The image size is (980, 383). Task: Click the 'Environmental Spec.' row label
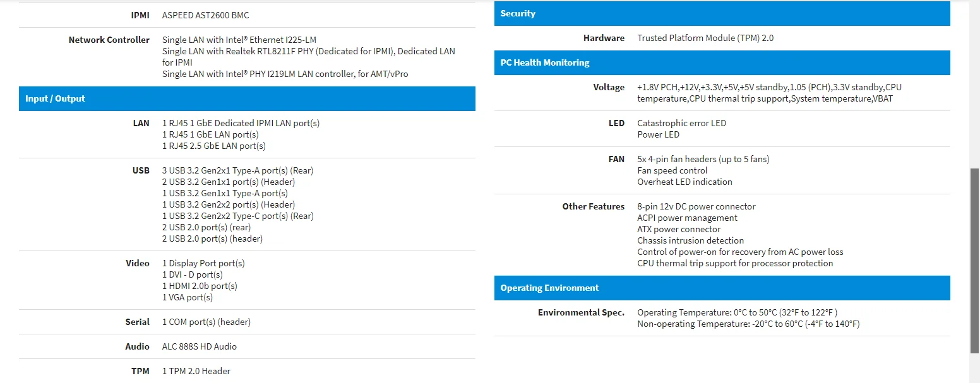(581, 312)
